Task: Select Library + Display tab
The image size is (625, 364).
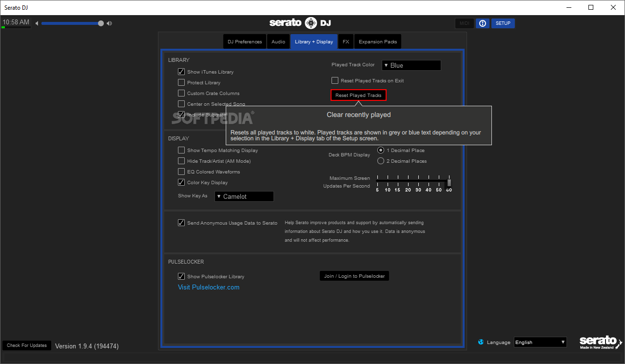Action: 314,41
